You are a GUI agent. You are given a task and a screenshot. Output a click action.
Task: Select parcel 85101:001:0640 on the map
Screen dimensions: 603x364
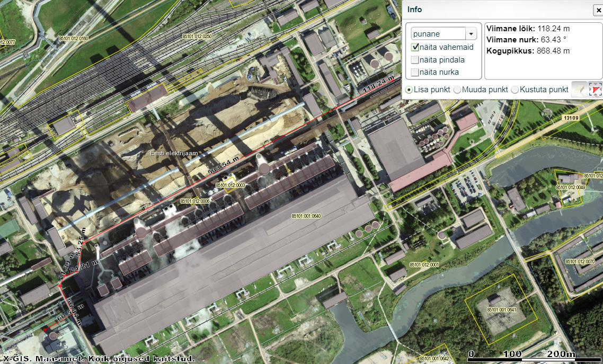[x=306, y=216]
